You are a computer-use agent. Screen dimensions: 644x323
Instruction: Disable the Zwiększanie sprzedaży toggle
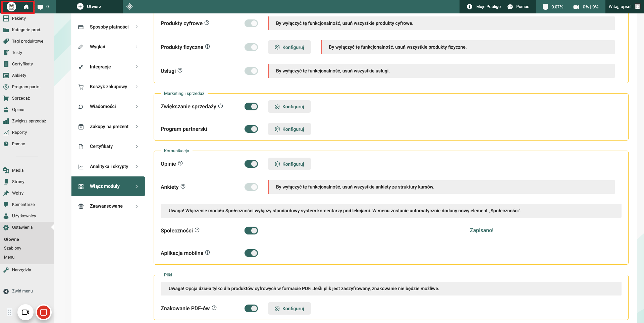251,107
